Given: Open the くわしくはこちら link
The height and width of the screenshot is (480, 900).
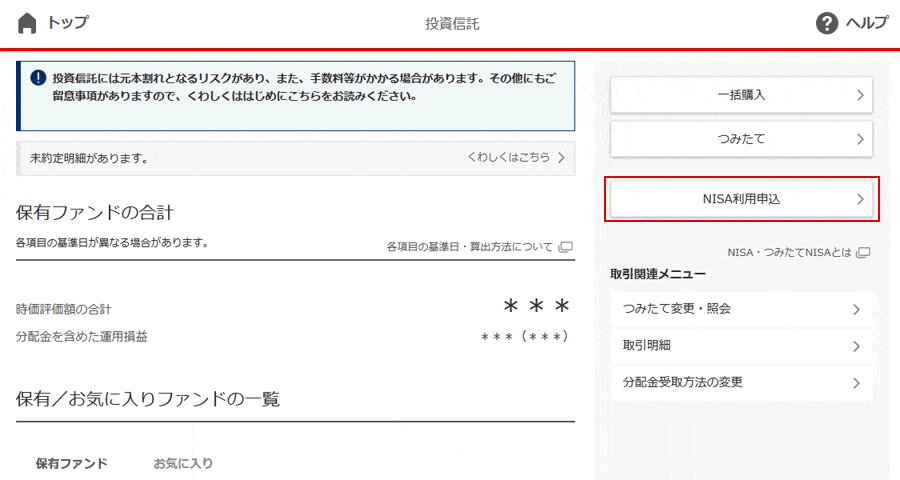Looking at the screenshot, I should pyautogui.click(x=509, y=157).
